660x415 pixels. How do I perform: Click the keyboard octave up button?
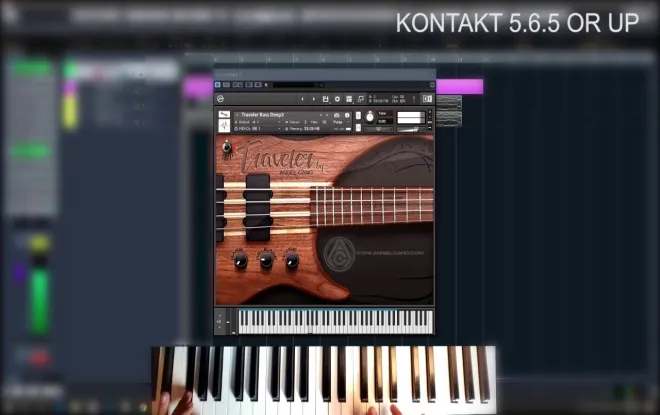[219, 316]
